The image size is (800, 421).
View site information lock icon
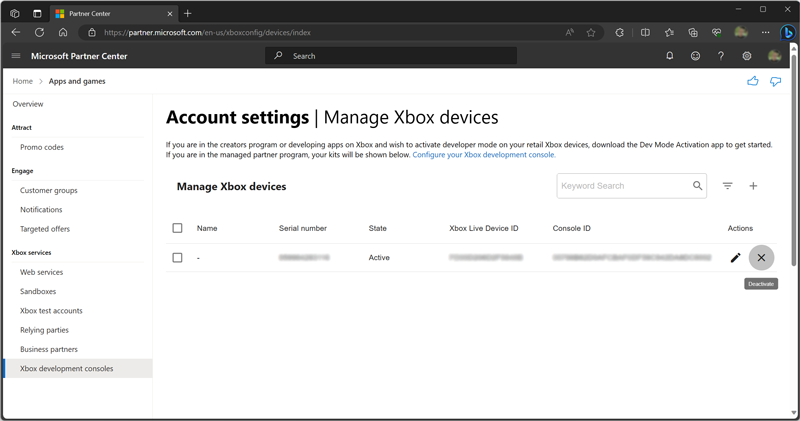coord(92,32)
